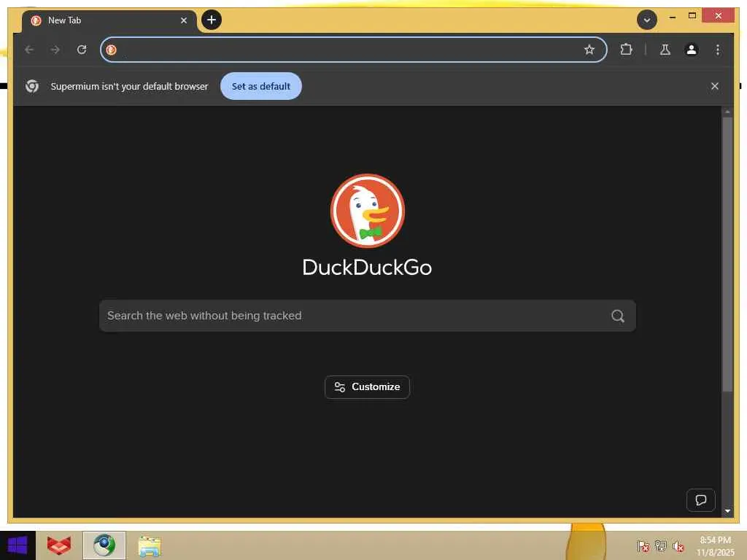Maximize the Supermium window
This screenshot has width=747, height=560.
pos(692,16)
